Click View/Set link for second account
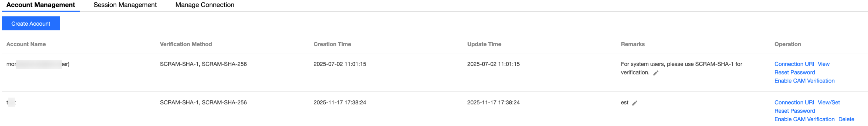This screenshot has width=868, height=126. pyautogui.click(x=828, y=102)
